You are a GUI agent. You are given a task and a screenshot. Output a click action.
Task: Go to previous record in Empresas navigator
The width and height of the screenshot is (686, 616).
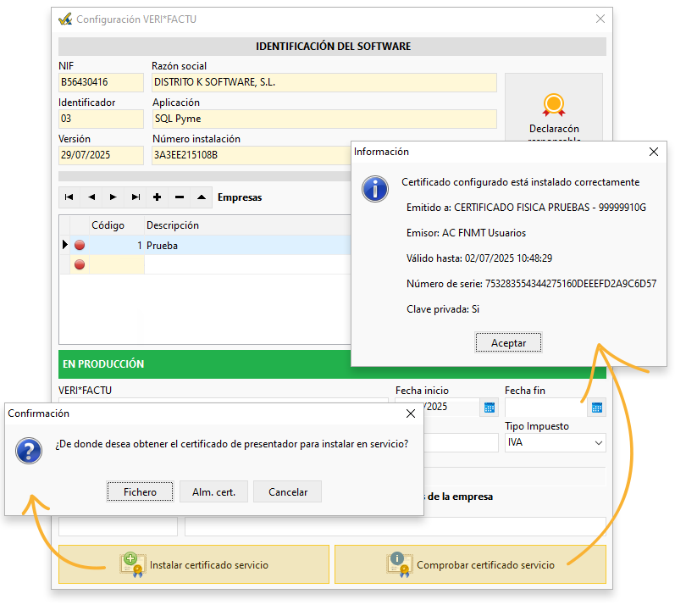(91, 197)
